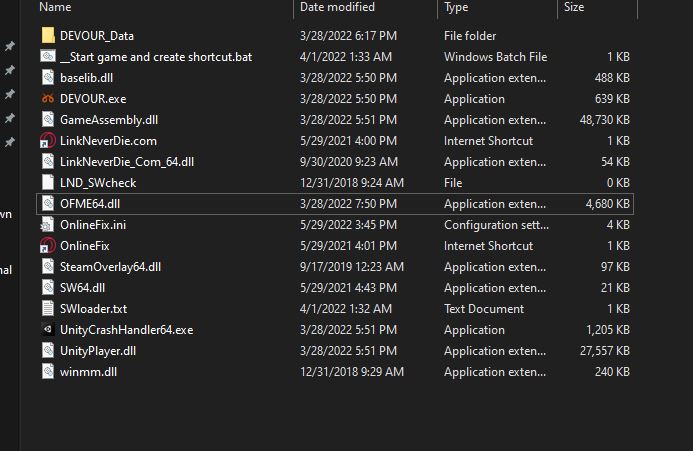693x451 pixels.
Task: Click the LinkNeverDie.com shortcut icon
Action: 48,141
